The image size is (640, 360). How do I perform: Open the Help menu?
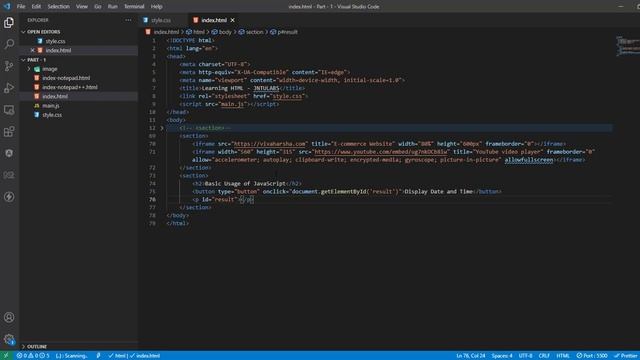point(156,7)
